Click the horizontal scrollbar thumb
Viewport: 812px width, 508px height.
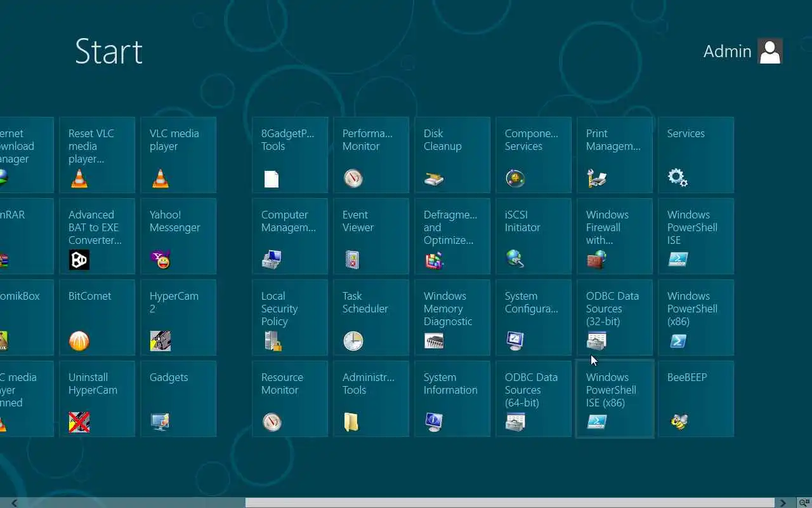[x=510, y=503]
